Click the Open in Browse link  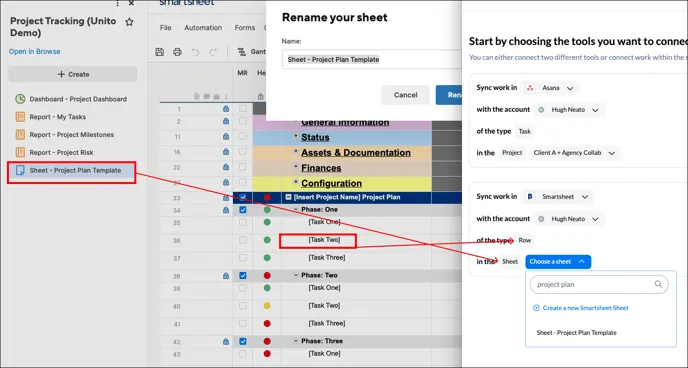point(35,52)
